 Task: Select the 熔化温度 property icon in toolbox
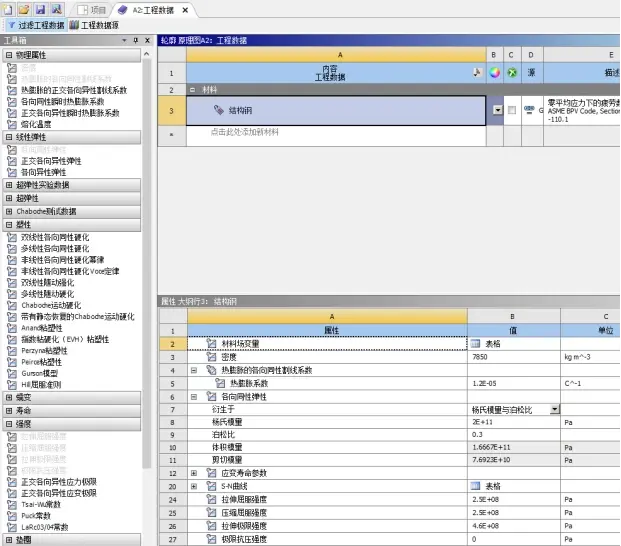[x=12, y=124]
